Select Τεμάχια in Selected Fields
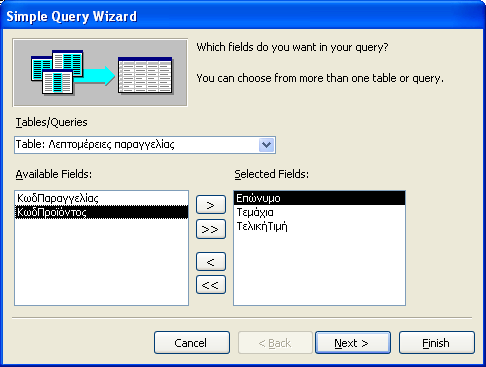The width and height of the screenshot is (486, 367). pos(319,212)
